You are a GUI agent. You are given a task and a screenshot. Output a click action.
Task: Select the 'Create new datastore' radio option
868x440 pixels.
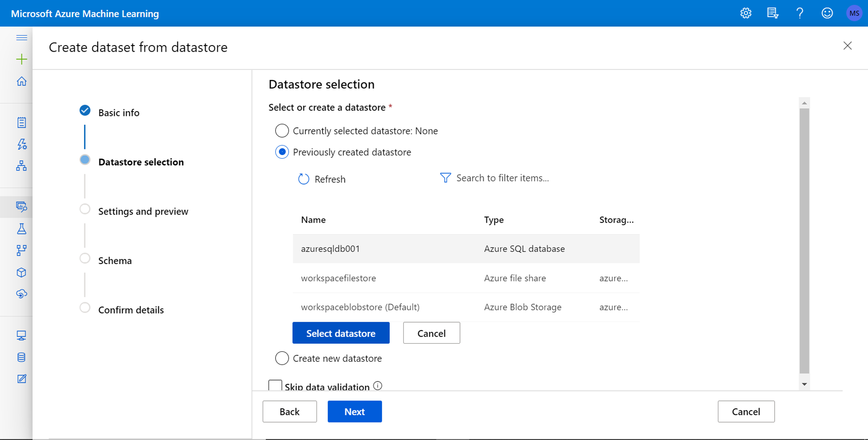point(282,358)
